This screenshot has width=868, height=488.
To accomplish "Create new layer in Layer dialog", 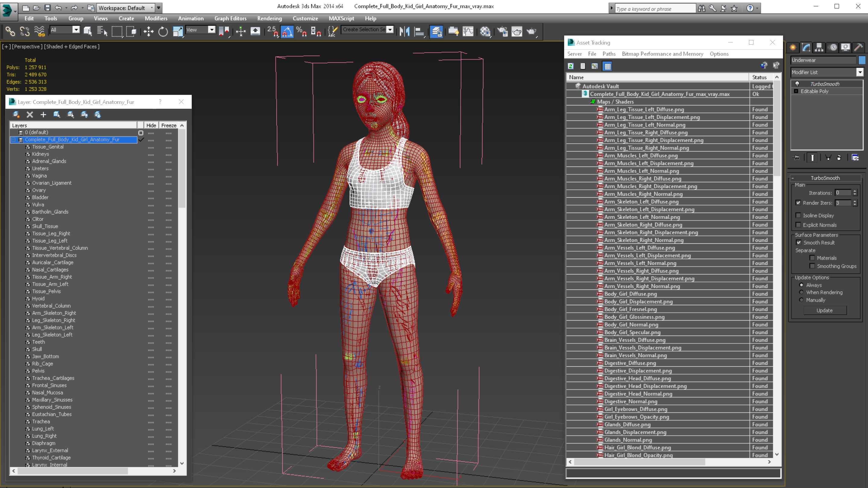I will 16,115.
